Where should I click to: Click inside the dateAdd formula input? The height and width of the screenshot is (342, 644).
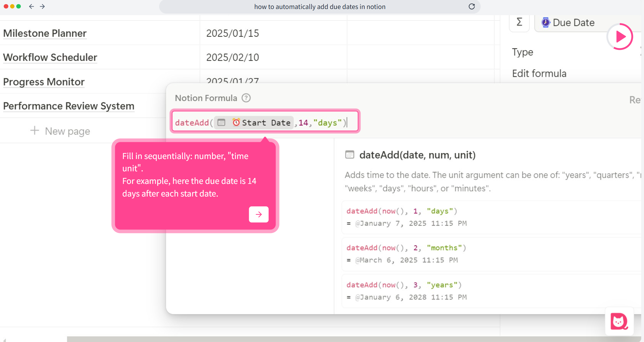point(265,122)
